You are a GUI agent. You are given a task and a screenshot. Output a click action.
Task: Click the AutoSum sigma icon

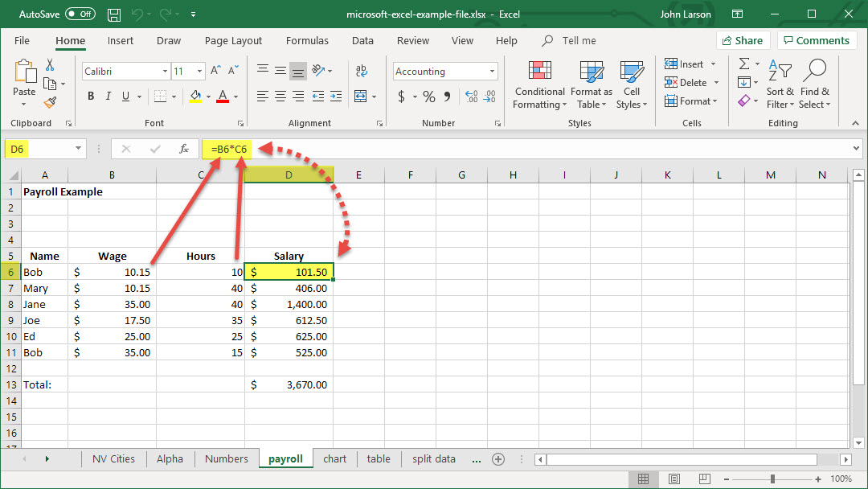pyautogui.click(x=744, y=64)
